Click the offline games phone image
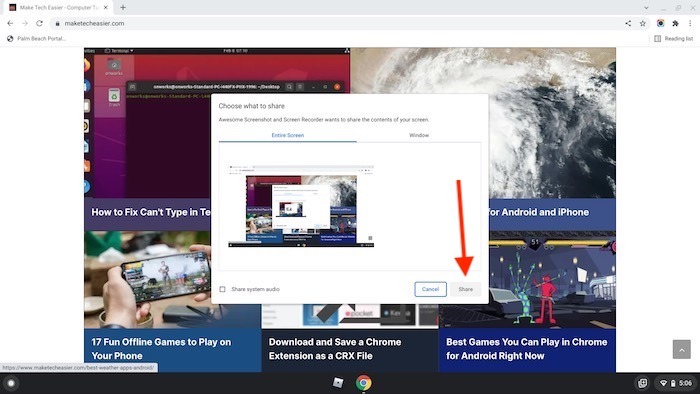The width and height of the screenshot is (700, 394). pos(147,280)
